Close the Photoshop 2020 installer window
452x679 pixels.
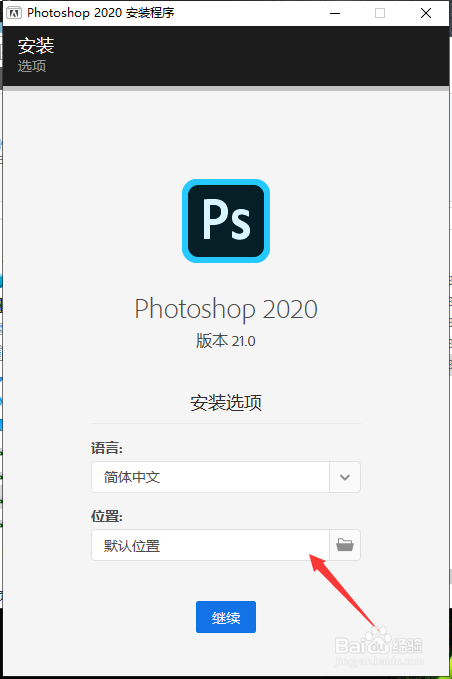(426, 13)
